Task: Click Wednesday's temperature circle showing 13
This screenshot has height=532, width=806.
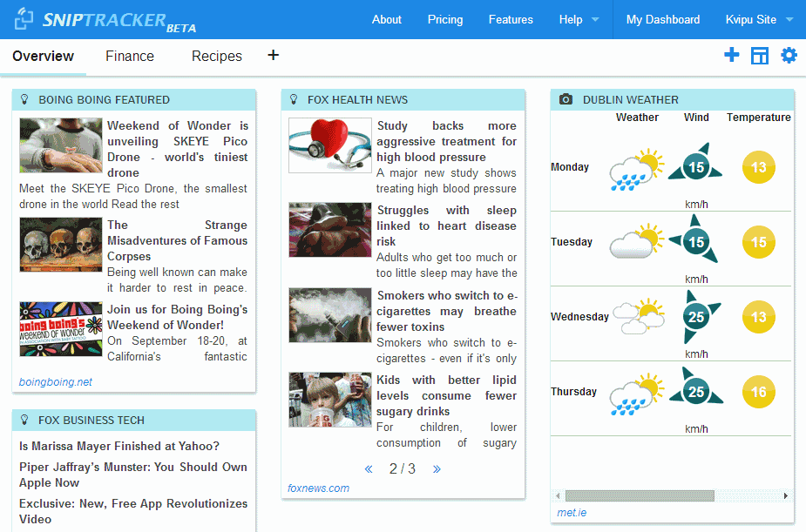Action: coord(759,317)
